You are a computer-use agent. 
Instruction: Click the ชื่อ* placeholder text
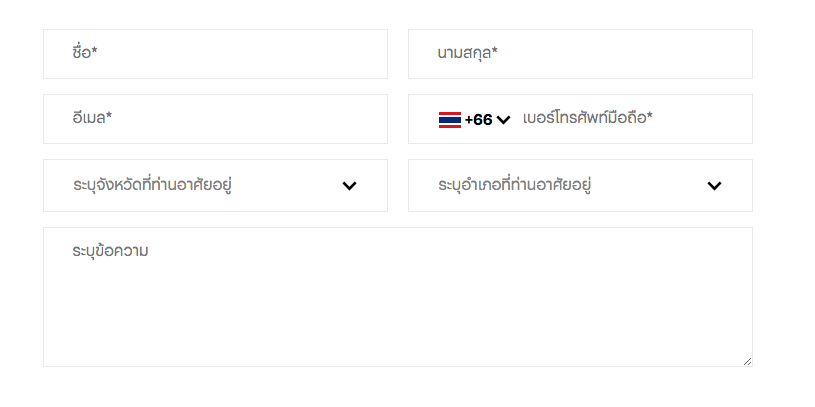point(85,53)
